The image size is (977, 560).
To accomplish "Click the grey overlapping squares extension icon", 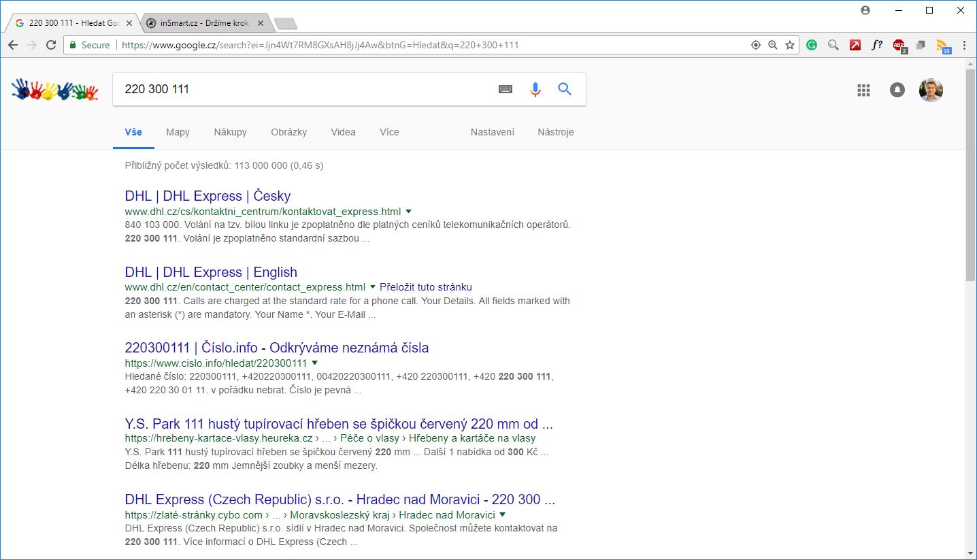I will click(x=921, y=45).
